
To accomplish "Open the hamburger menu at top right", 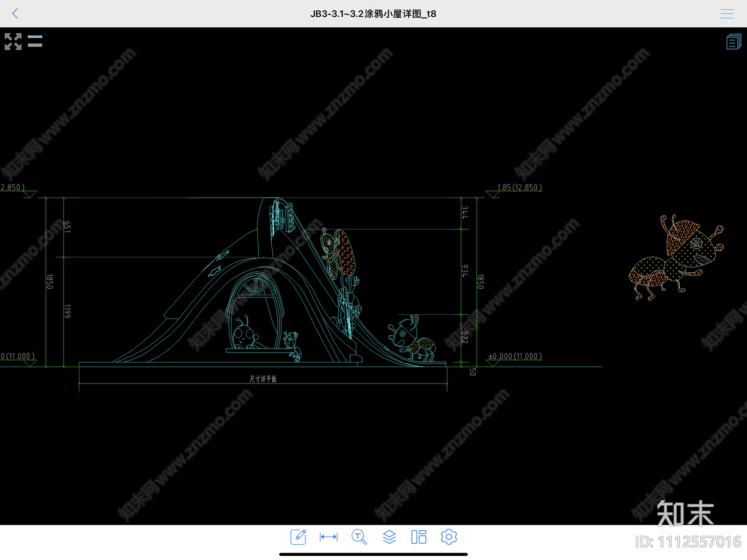I will (727, 14).
